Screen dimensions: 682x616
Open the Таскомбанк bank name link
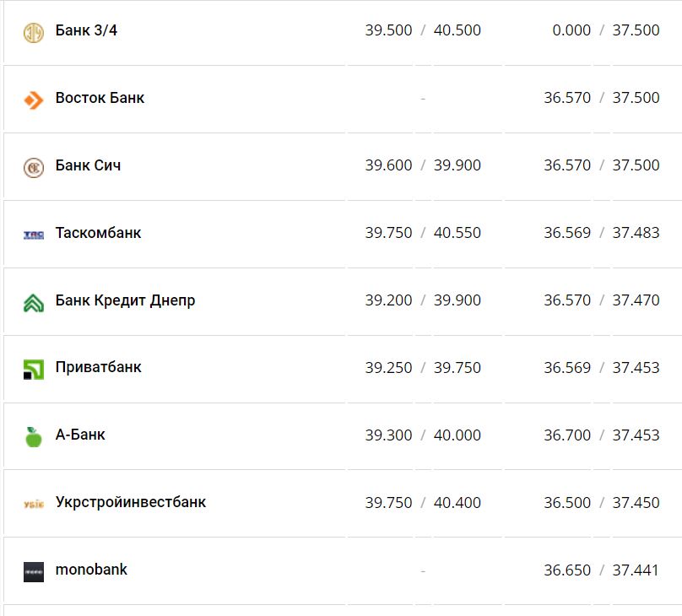98,233
